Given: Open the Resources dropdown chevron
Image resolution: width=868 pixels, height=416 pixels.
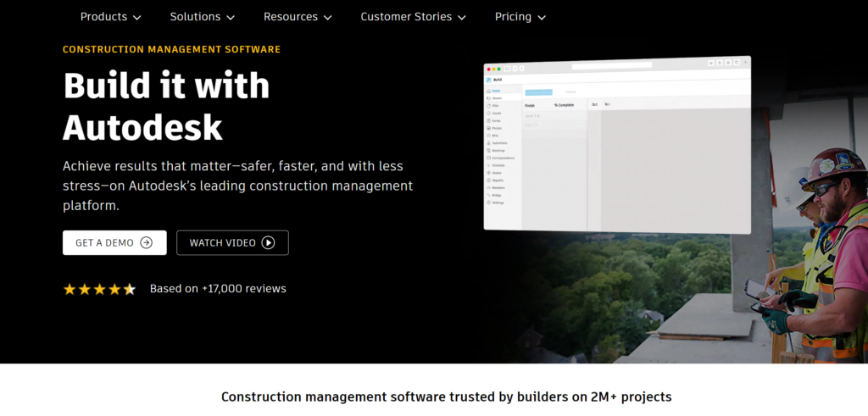Looking at the screenshot, I should (328, 17).
